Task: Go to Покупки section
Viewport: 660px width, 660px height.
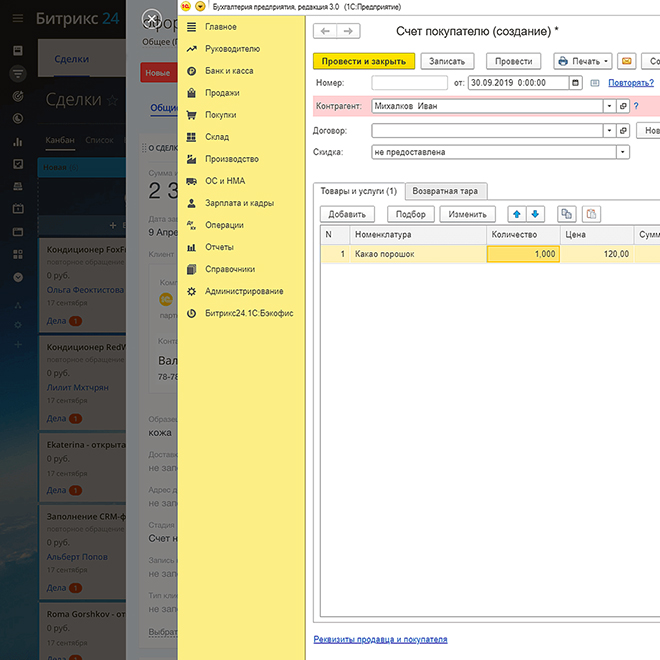Action: coord(220,115)
